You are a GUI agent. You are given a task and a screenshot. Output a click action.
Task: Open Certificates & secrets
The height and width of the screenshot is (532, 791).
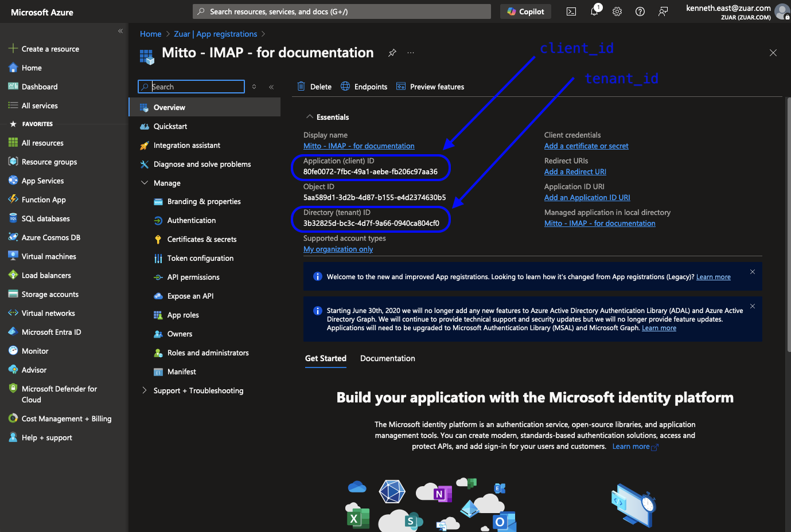click(x=201, y=239)
